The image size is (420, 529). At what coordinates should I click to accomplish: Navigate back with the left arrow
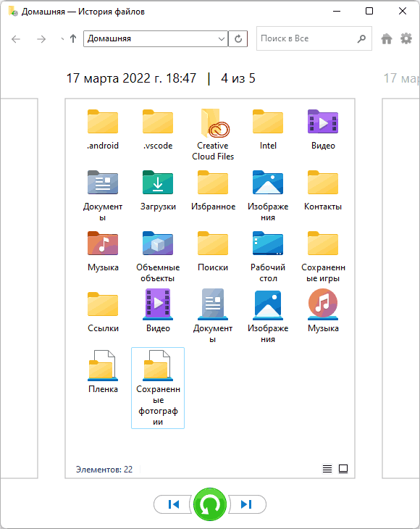pyautogui.click(x=16, y=39)
